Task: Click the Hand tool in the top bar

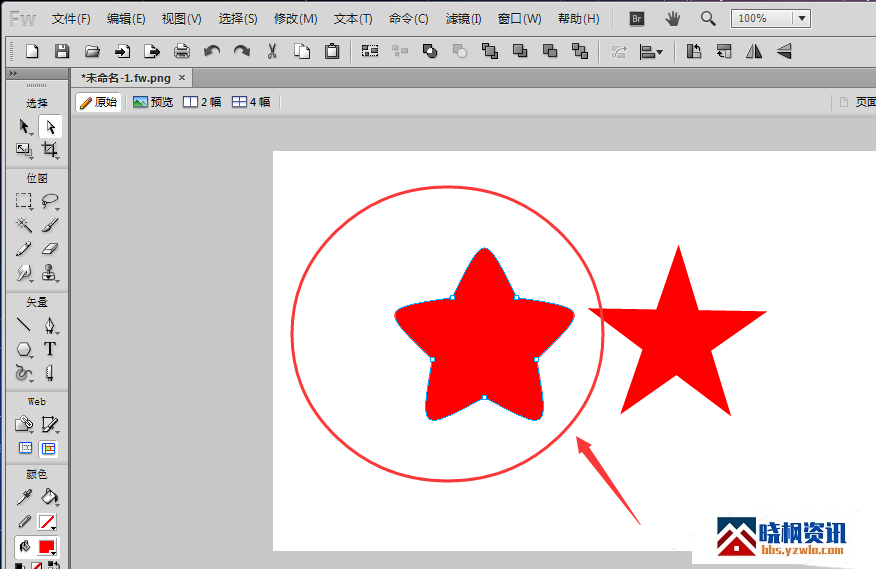Action: click(x=673, y=19)
